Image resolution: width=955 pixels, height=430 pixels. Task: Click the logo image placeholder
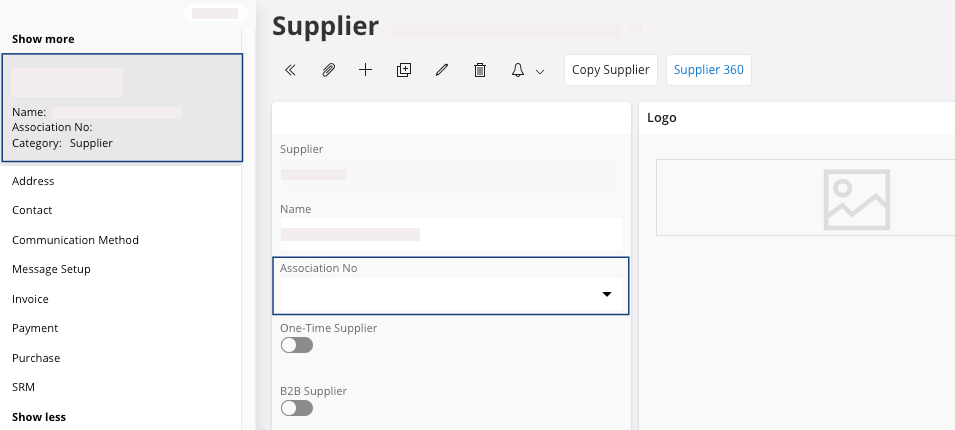point(856,198)
